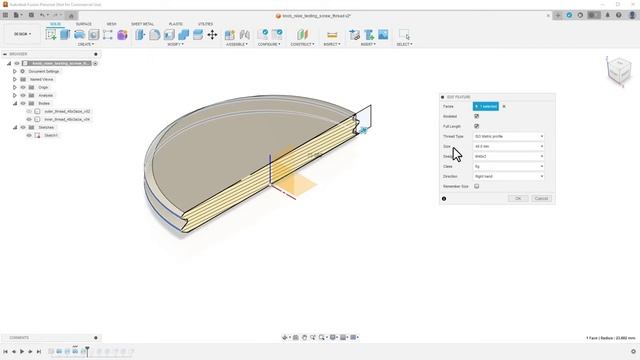This screenshot has height=360, width=640.
Task: Choose the Joint tool in Assemble
Action: click(x=244, y=35)
